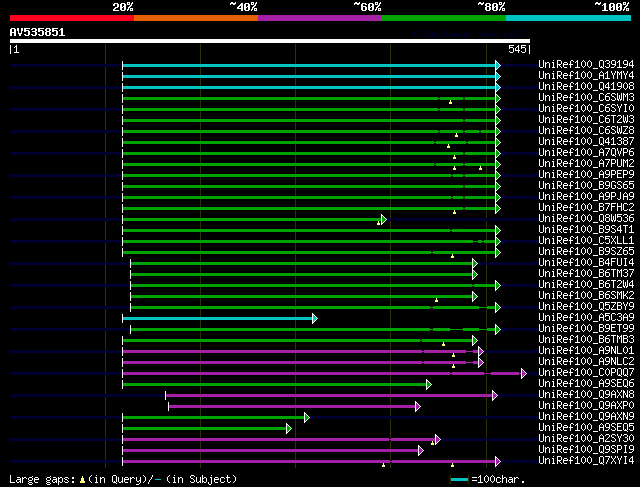This screenshot has width=640, height=487.
Task: Open the UniRef100_Q5ZBY9 label
Action: 586,307
